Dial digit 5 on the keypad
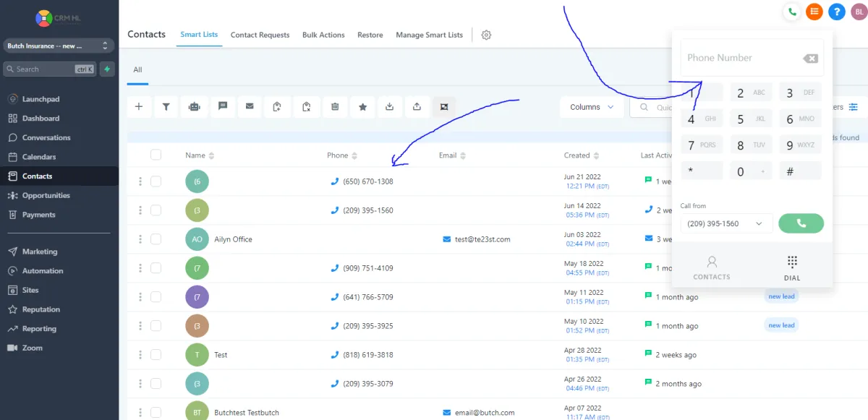Screen dimensions: 868x420 (751, 119)
